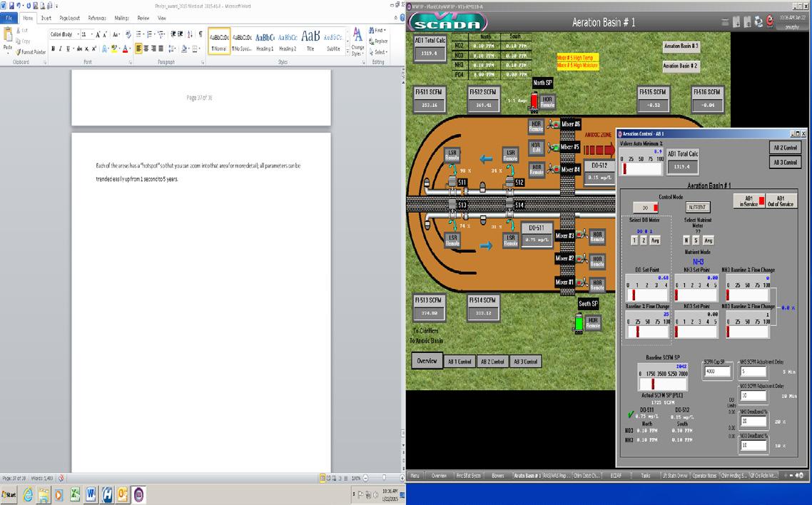Open Excel from the taskbar
Image resolution: width=812 pixels, height=505 pixels.
[x=75, y=495]
